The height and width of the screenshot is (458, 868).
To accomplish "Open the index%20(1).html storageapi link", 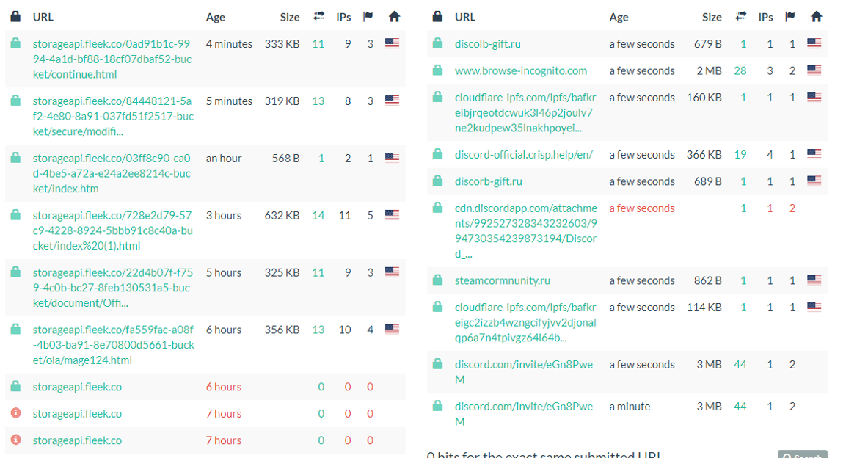I will [x=112, y=230].
